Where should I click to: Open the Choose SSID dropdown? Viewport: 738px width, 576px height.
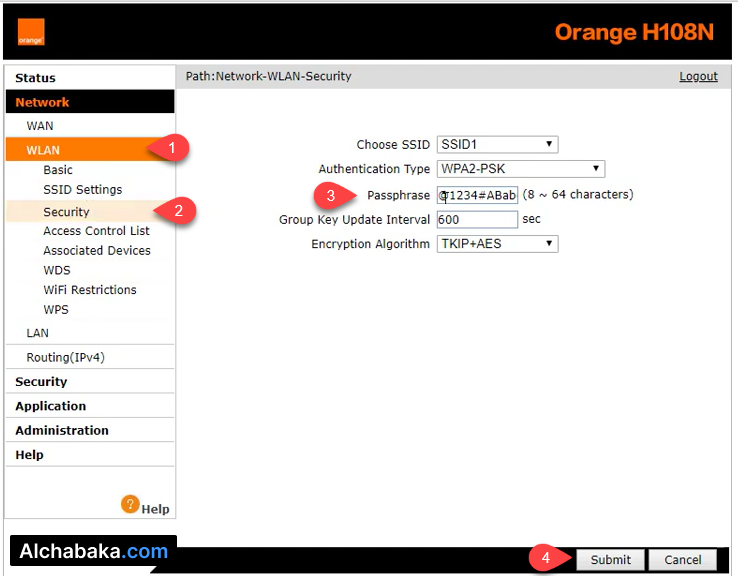click(497, 145)
